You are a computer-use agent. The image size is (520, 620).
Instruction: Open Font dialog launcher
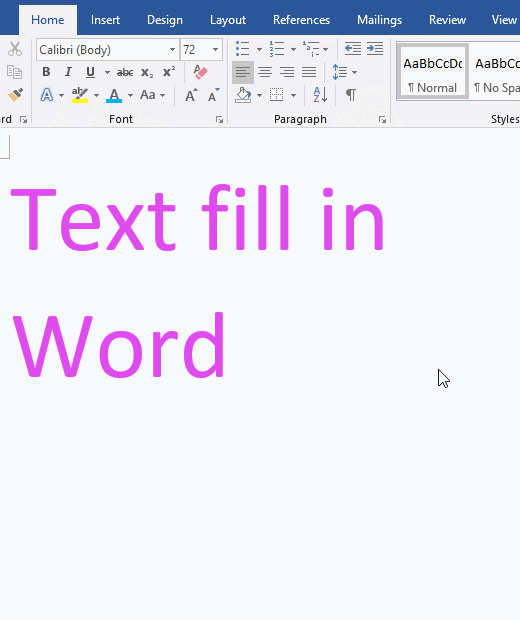click(219, 120)
